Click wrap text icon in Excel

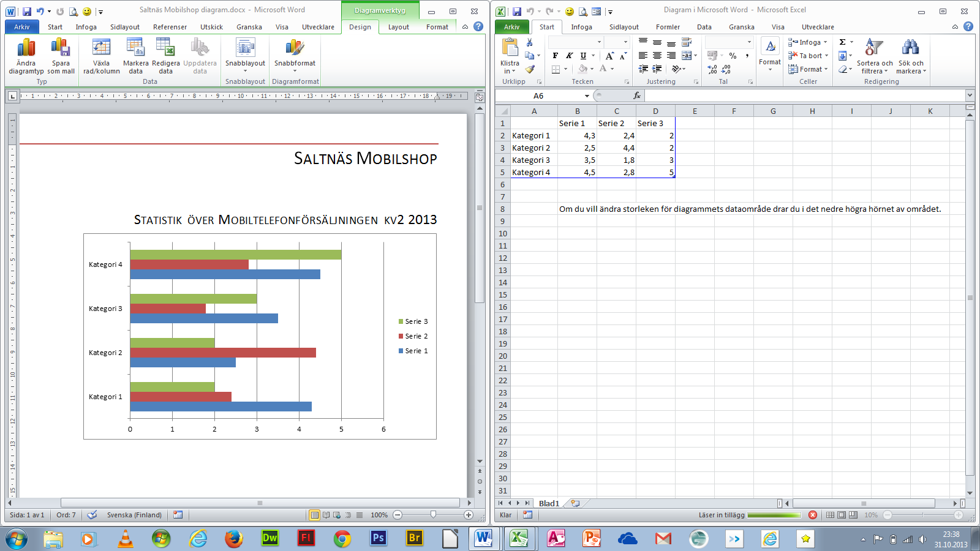(687, 42)
